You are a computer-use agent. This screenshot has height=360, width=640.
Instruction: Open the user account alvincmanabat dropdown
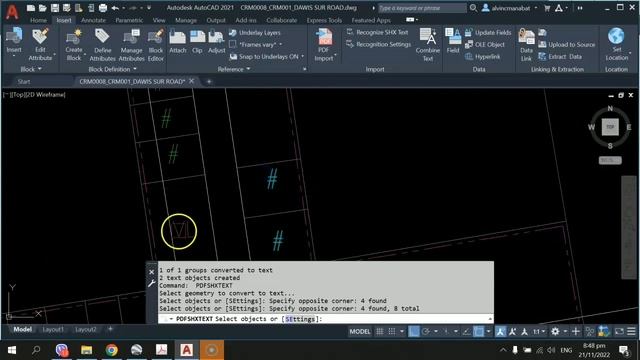509,8
